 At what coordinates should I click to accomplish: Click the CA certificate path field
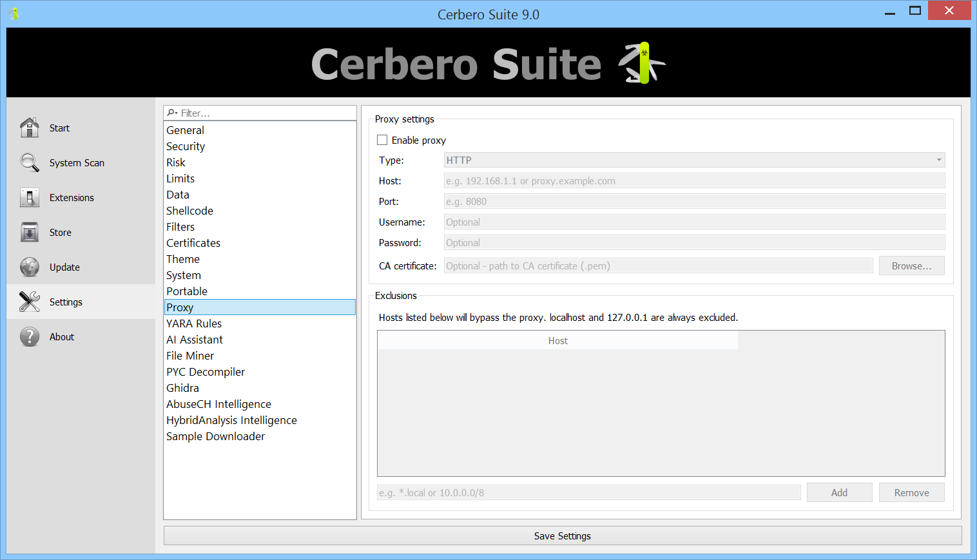pos(658,266)
